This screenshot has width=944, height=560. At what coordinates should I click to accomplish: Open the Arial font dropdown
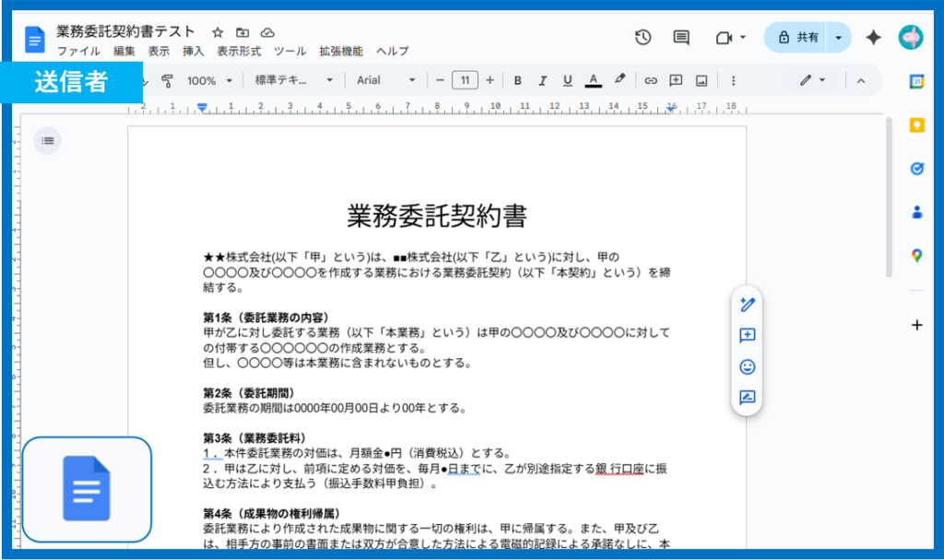[385, 80]
